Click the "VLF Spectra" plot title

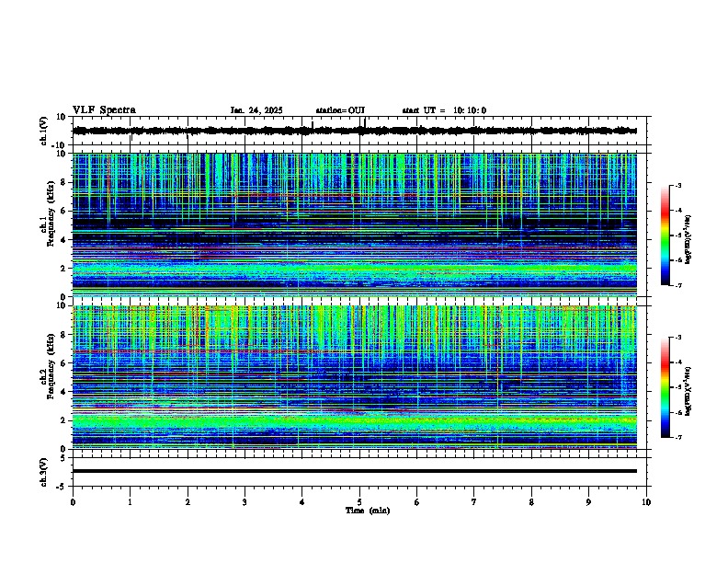coord(104,110)
